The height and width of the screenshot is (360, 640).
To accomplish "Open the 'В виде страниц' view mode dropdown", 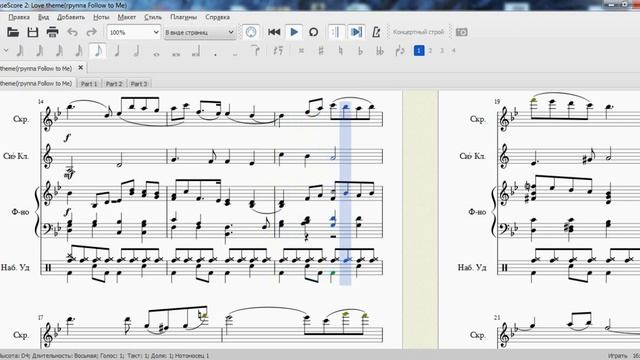I will [200, 32].
